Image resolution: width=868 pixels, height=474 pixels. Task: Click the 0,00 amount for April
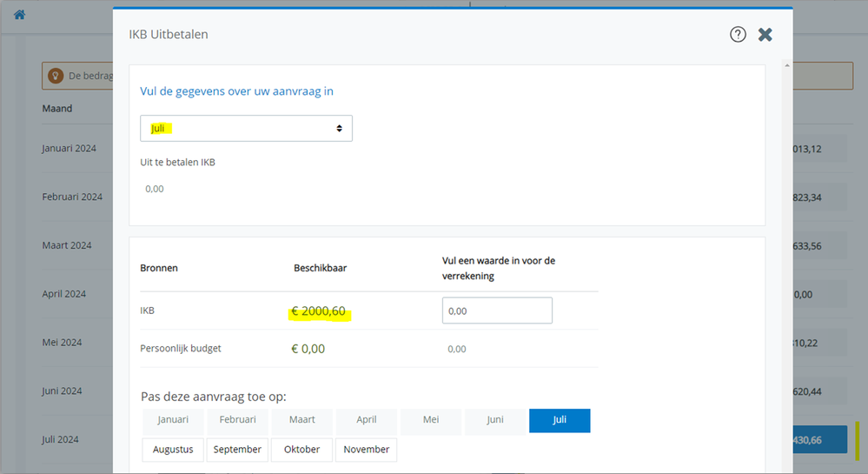(803, 294)
